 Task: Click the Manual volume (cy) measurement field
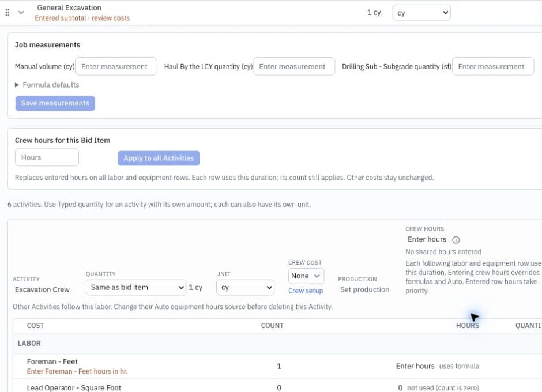tap(116, 66)
